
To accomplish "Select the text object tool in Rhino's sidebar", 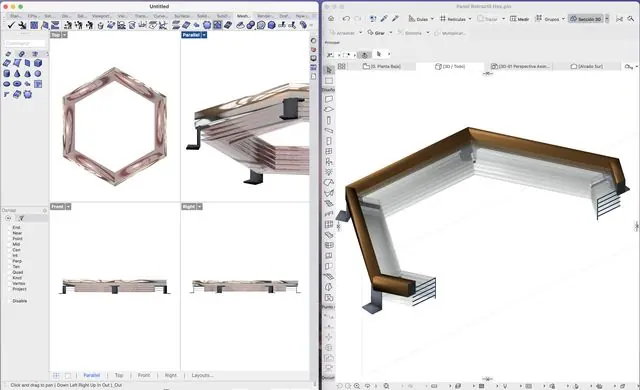I will [38, 84].
